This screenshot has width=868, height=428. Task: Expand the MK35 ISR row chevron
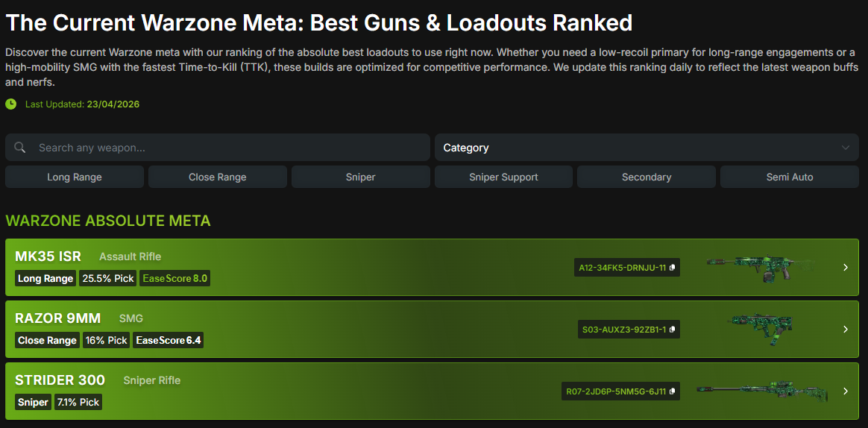845,268
